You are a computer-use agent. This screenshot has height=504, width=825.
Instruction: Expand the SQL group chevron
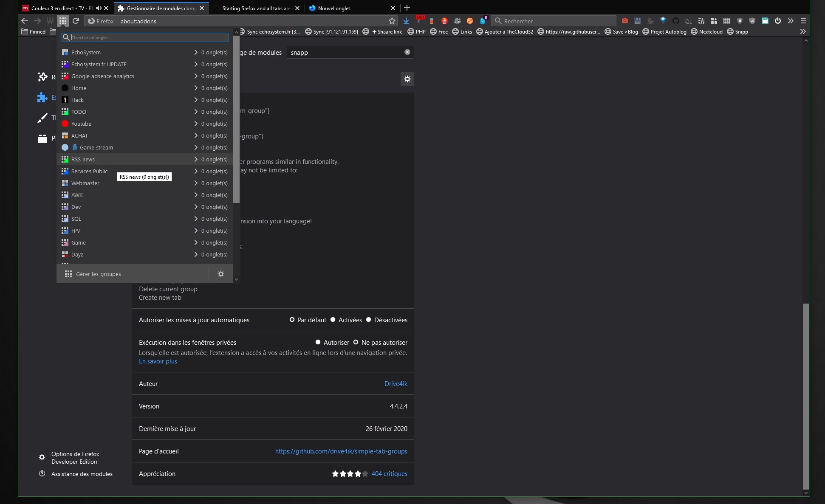pos(196,219)
